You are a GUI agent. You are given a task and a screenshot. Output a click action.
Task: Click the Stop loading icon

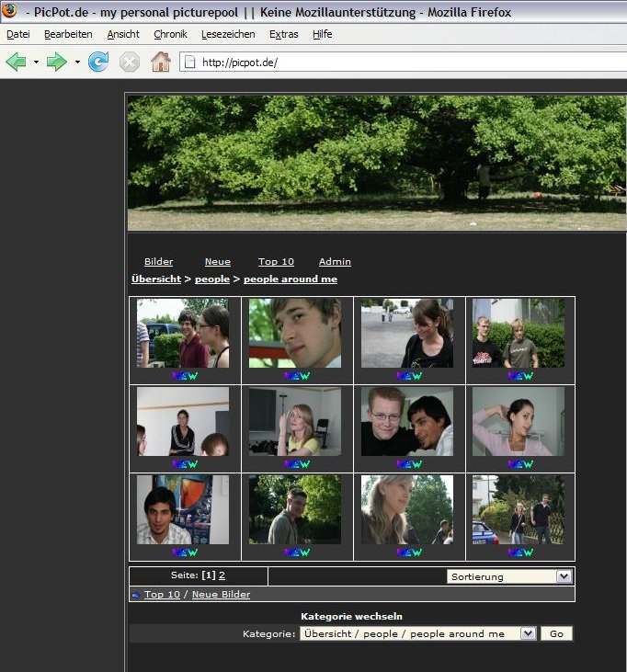(130, 62)
